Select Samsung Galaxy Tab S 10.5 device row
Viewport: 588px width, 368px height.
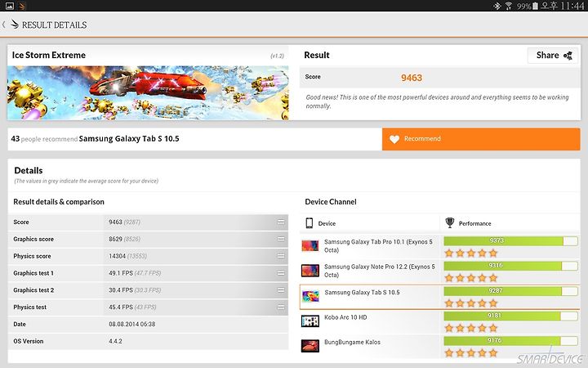(439, 297)
